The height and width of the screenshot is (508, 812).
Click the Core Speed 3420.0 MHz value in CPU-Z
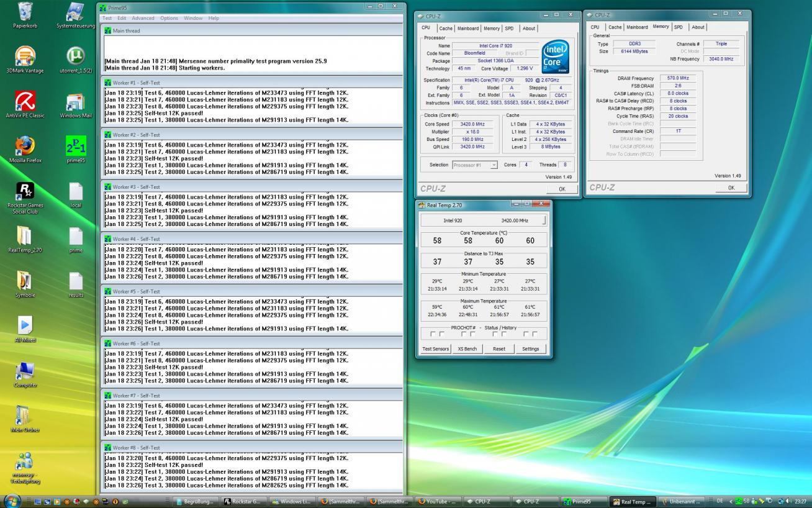472,124
